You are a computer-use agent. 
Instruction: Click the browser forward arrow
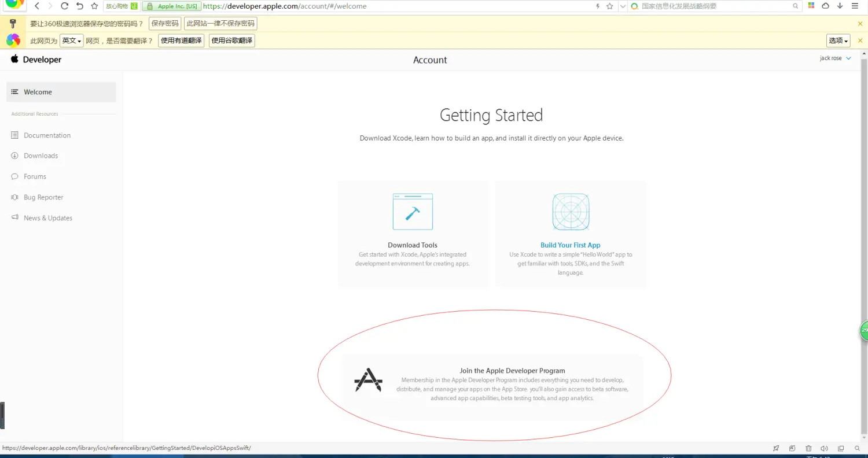(x=51, y=6)
